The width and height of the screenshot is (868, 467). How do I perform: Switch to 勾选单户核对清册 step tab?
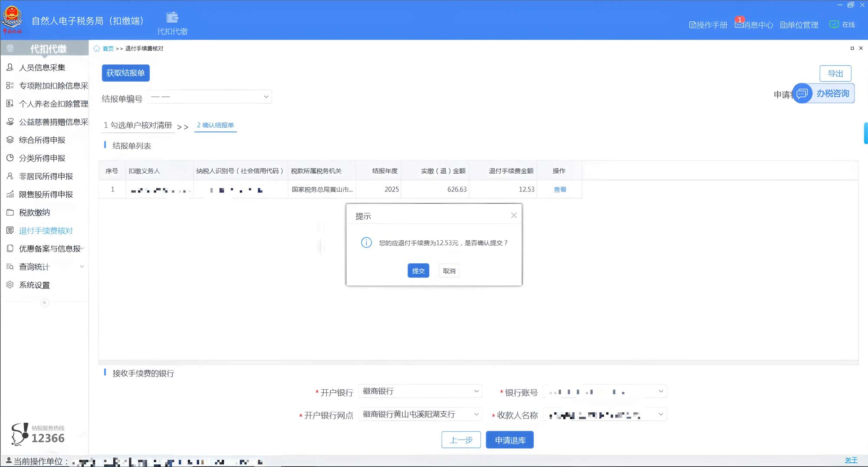point(138,125)
